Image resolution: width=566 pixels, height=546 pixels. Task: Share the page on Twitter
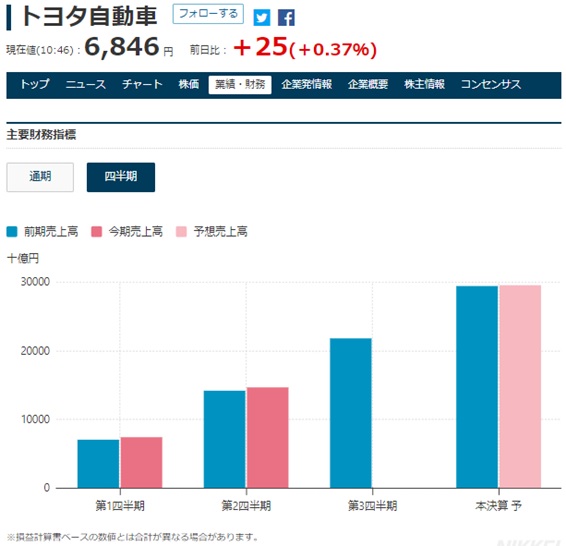pos(262,17)
